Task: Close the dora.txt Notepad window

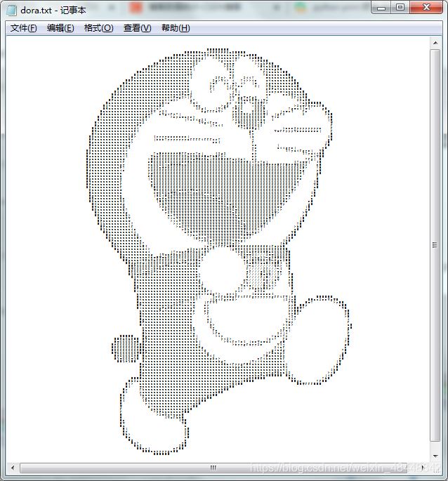Action: (x=426, y=7)
